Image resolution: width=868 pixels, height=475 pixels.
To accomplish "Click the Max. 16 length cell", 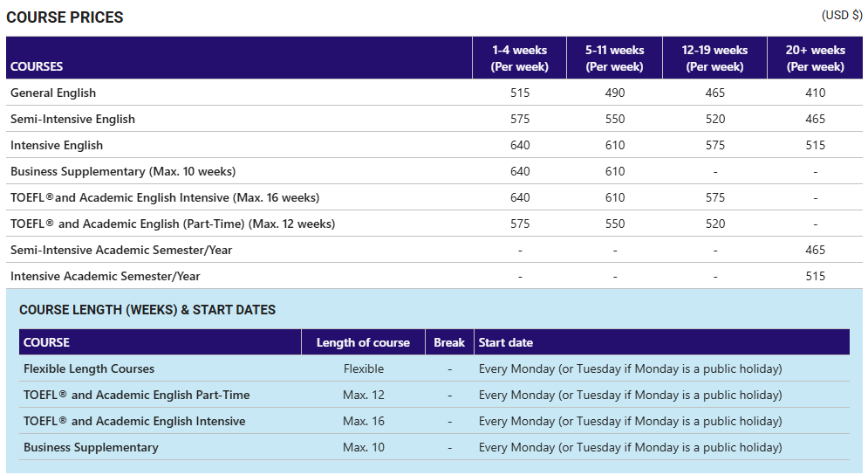I will pos(363,421).
